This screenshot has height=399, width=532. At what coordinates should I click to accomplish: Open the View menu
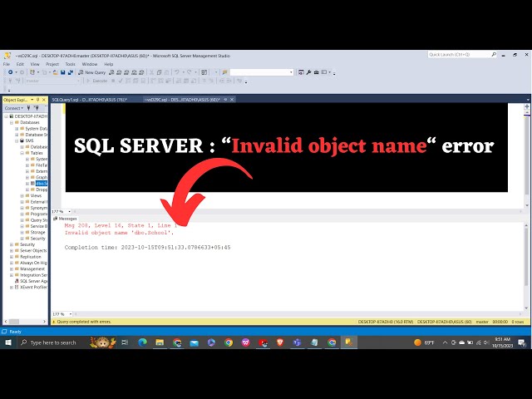click(x=35, y=64)
